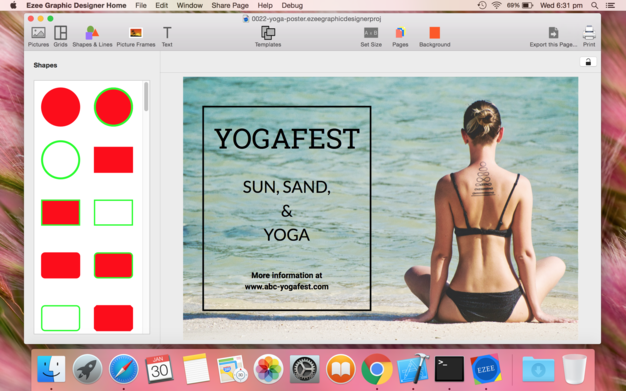
Task: Select the Text tool
Action: (167, 37)
